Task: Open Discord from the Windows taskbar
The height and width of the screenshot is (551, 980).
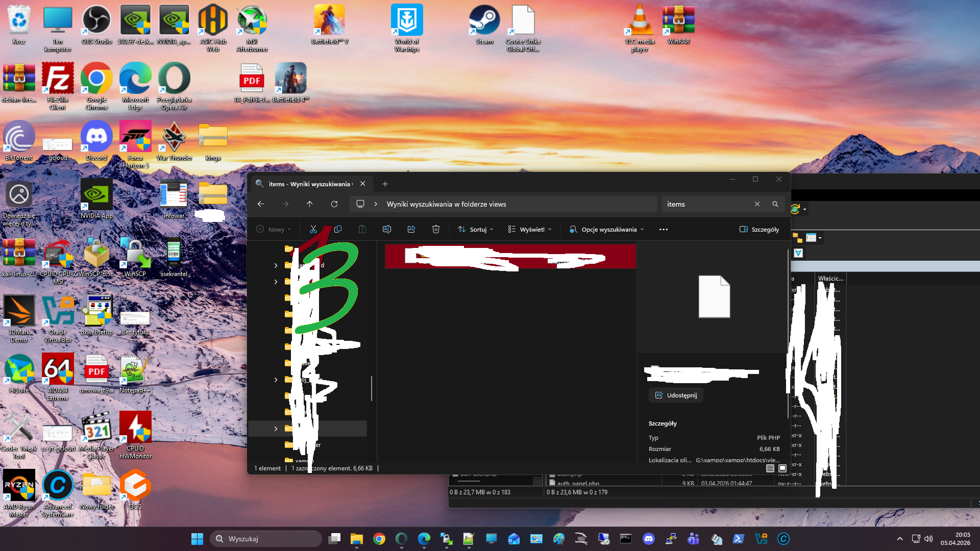Action: (x=649, y=539)
